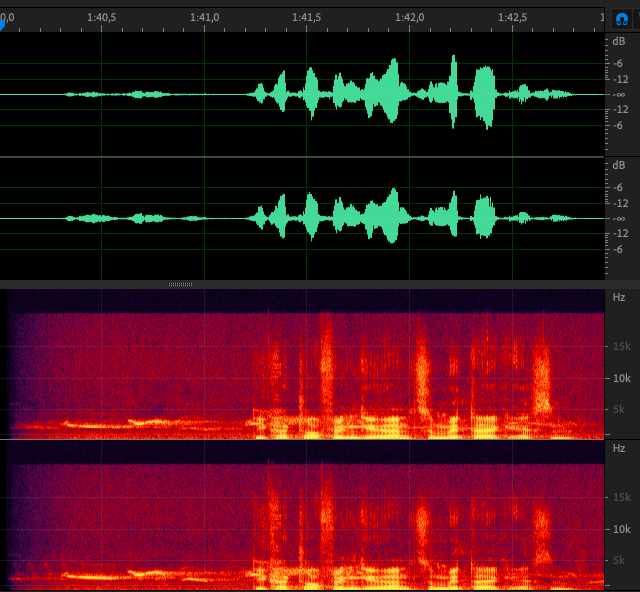Click the blue playhead marker on timeline

point(3,25)
